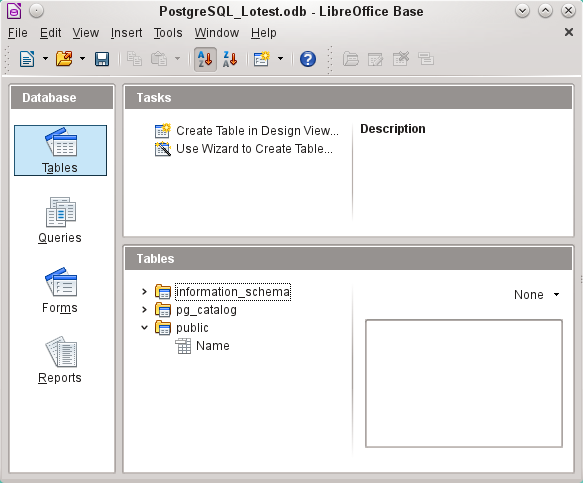Select the Queries section icon
This screenshot has width=583, height=483.
[60, 220]
